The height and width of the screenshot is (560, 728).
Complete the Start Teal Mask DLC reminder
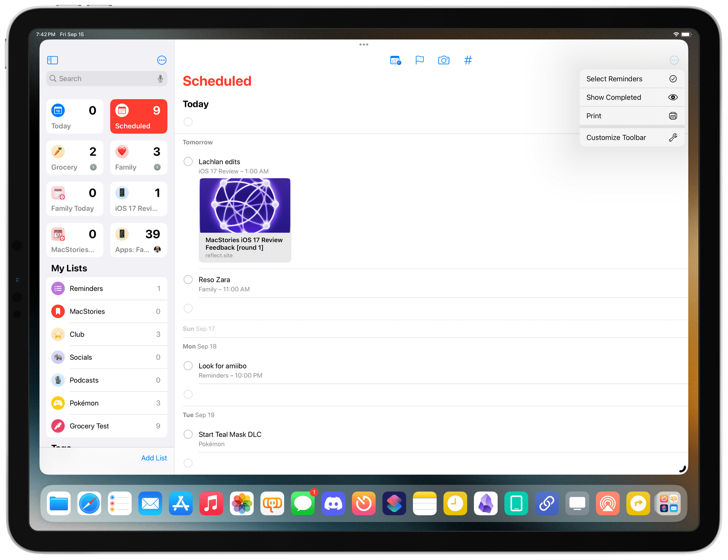(188, 434)
